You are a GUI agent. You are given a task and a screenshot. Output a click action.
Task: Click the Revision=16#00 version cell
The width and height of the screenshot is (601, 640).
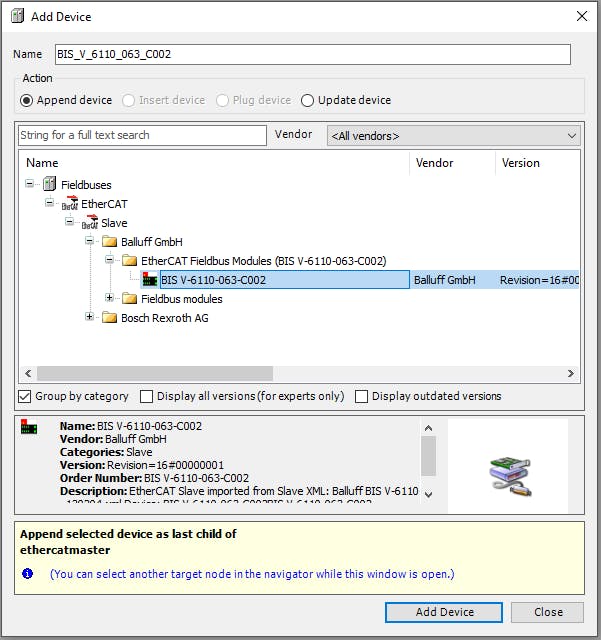pyautogui.click(x=539, y=280)
